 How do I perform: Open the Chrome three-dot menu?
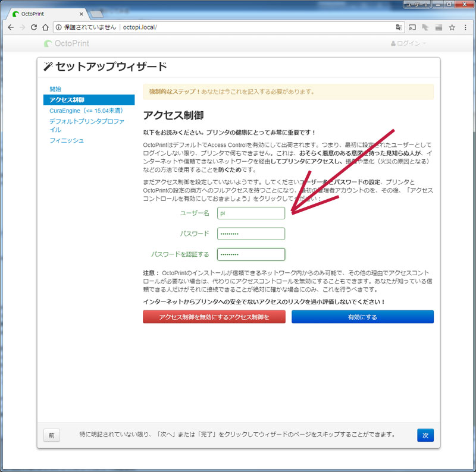pos(465,27)
